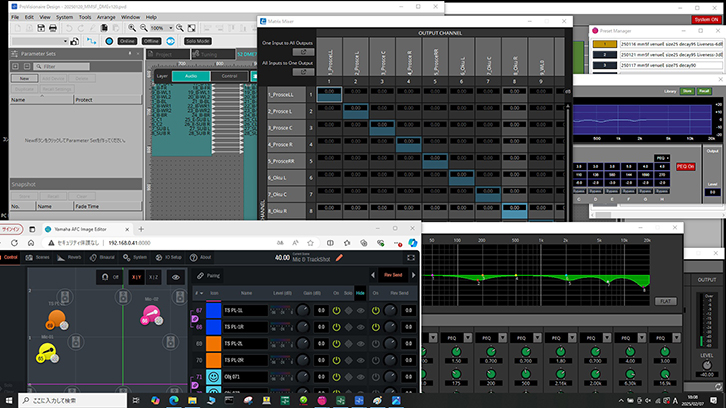Image resolution: width=726 pixels, height=408 pixels.
Task: Click the eye view icon above the stage map
Action: (176, 276)
